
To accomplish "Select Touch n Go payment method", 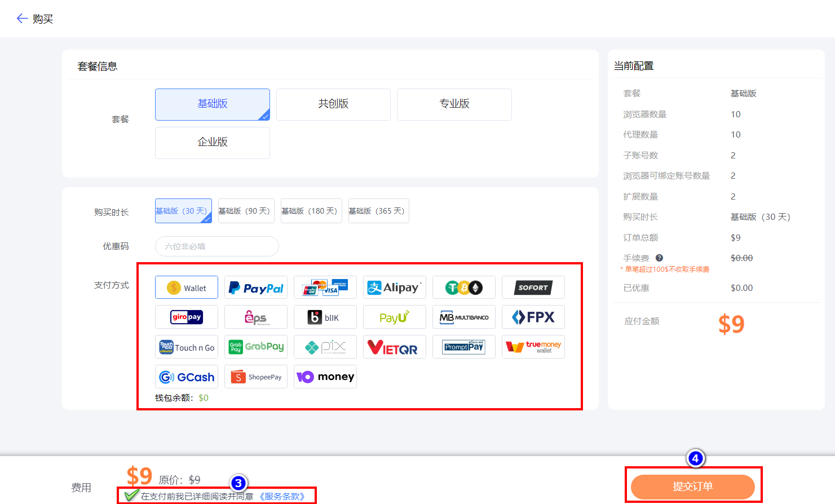I will (x=187, y=347).
